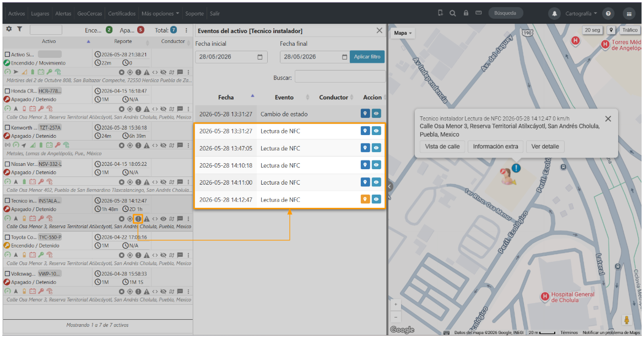Open the notifications bell
This screenshot has height=339, width=644.
(554, 14)
